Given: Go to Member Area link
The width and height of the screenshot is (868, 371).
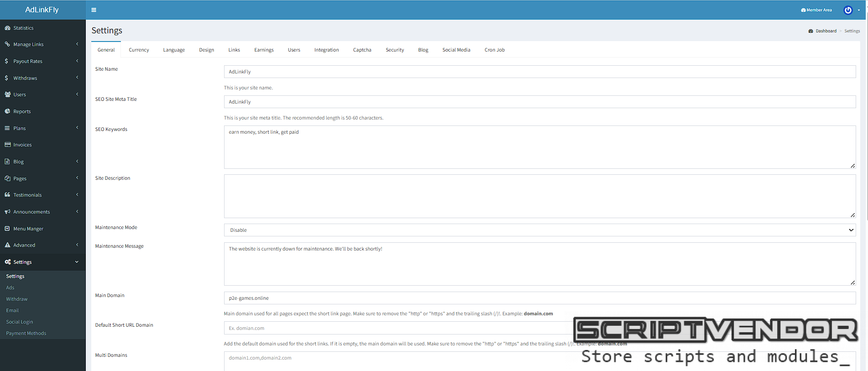Looking at the screenshot, I should [816, 10].
